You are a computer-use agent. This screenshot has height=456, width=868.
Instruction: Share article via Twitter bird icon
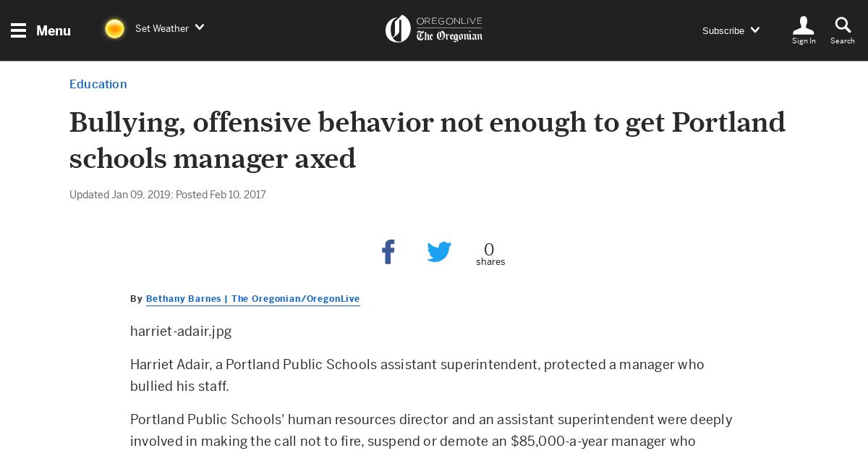click(x=439, y=252)
